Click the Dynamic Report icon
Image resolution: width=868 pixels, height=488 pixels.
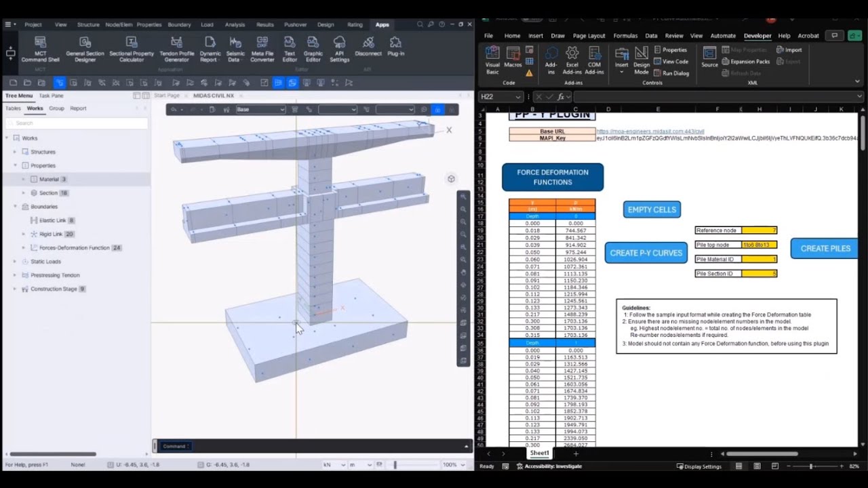tap(210, 49)
